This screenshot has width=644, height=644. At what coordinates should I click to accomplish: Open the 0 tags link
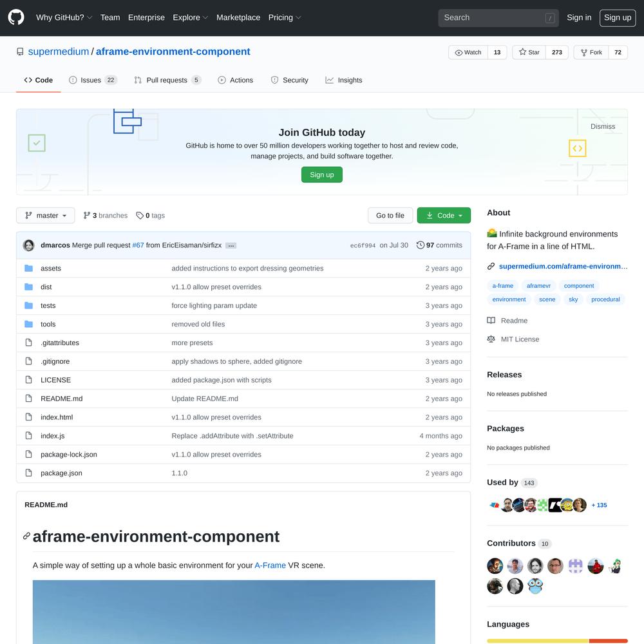[x=150, y=216]
